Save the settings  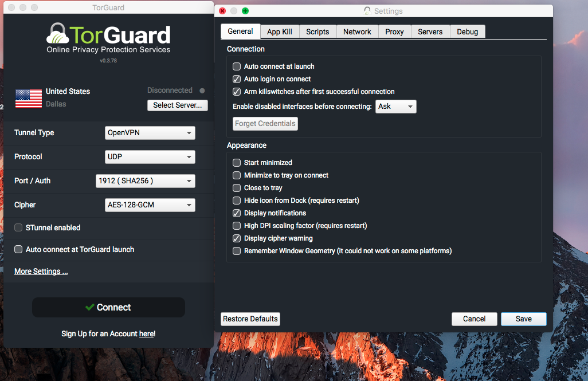pos(523,319)
